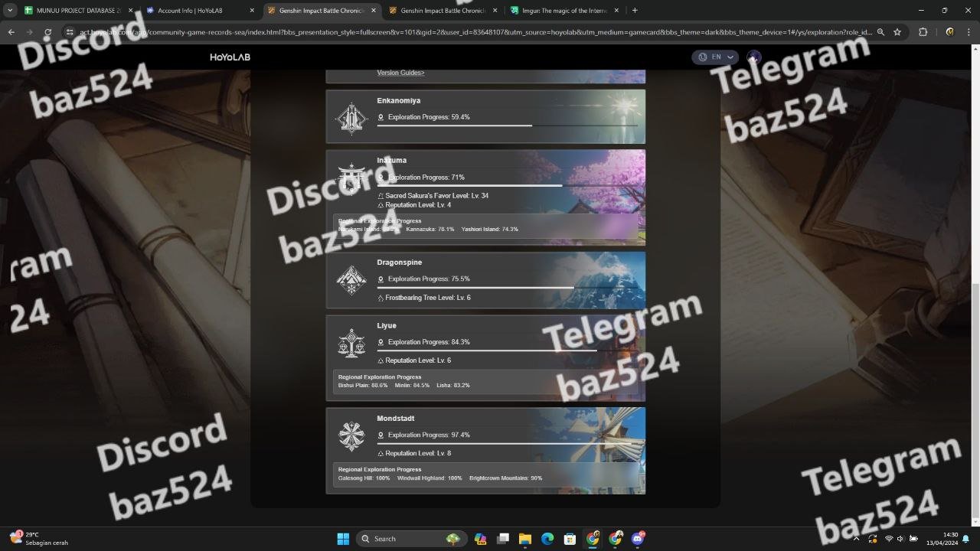
Task: Open Discord from the taskbar
Action: (x=638, y=539)
